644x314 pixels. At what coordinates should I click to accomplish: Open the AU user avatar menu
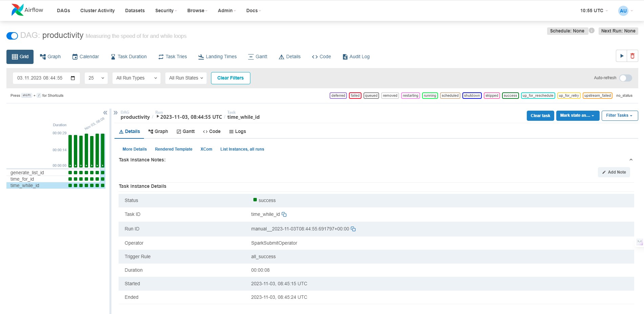tap(625, 10)
